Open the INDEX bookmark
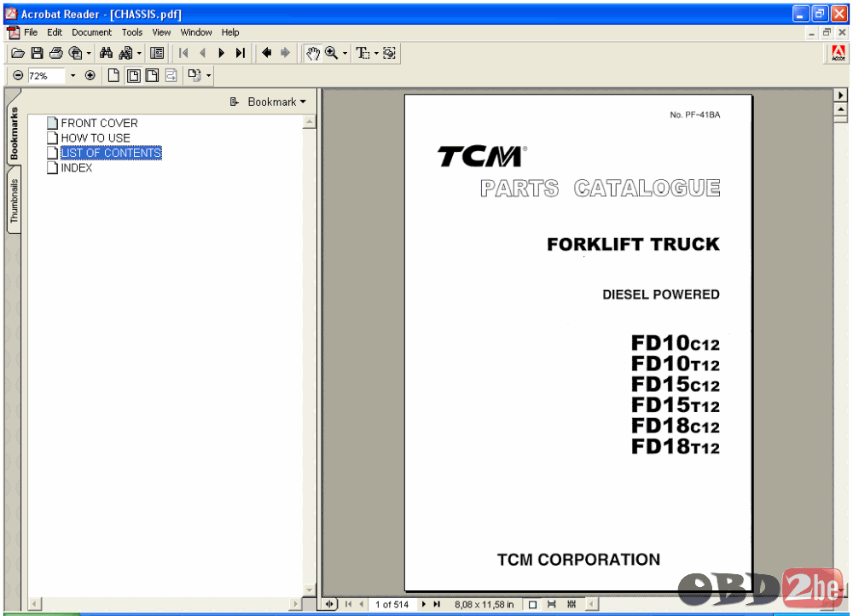The image size is (853, 616). pyautogui.click(x=76, y=167)
